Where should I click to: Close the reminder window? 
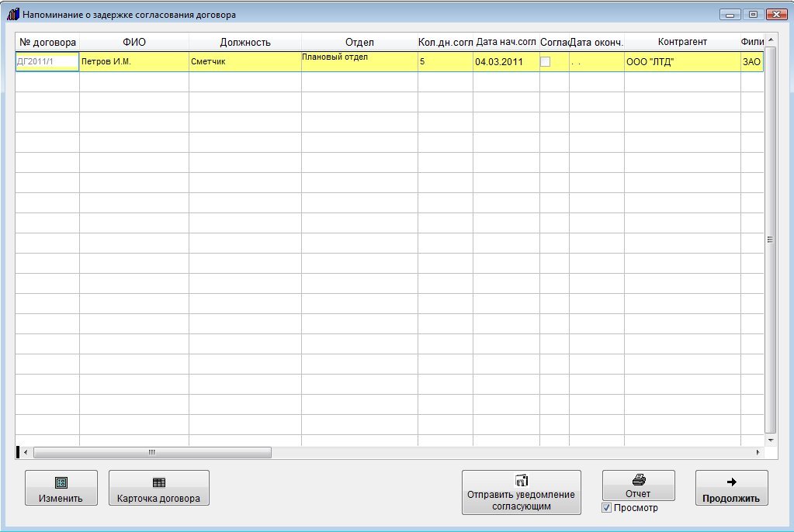point(776,15)
